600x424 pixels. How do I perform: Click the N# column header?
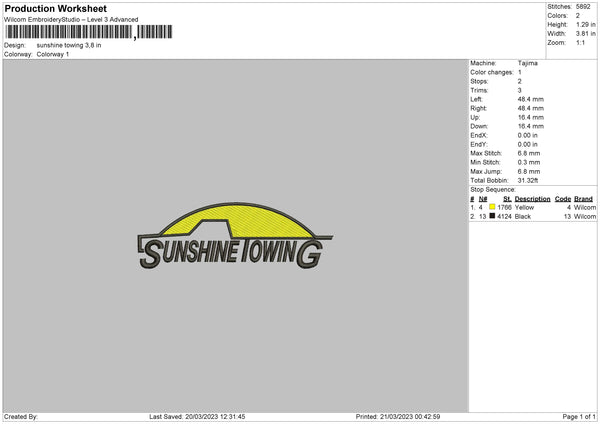tap(483, 199)
